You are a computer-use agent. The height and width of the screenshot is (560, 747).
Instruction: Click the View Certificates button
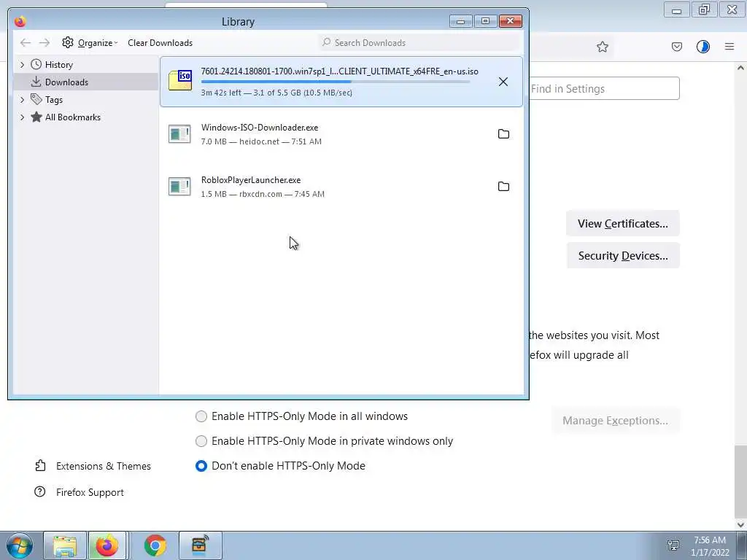pyautogui.click(x=623, y=223)
